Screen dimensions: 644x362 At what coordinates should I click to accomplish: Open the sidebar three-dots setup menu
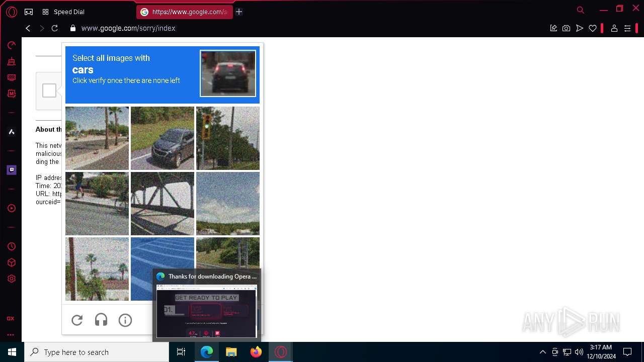click(11, 335)
